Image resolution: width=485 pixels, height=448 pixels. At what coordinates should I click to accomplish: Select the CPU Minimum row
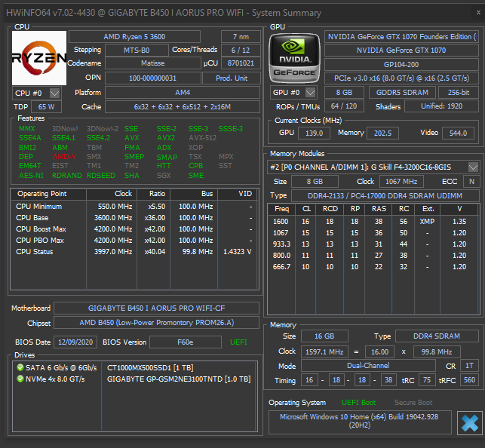(134, 207)
